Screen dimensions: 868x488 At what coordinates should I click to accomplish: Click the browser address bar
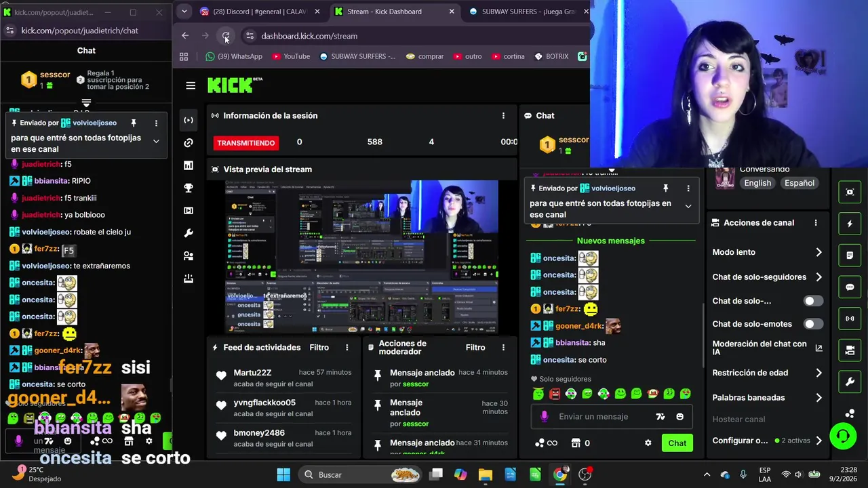[415, 36]
